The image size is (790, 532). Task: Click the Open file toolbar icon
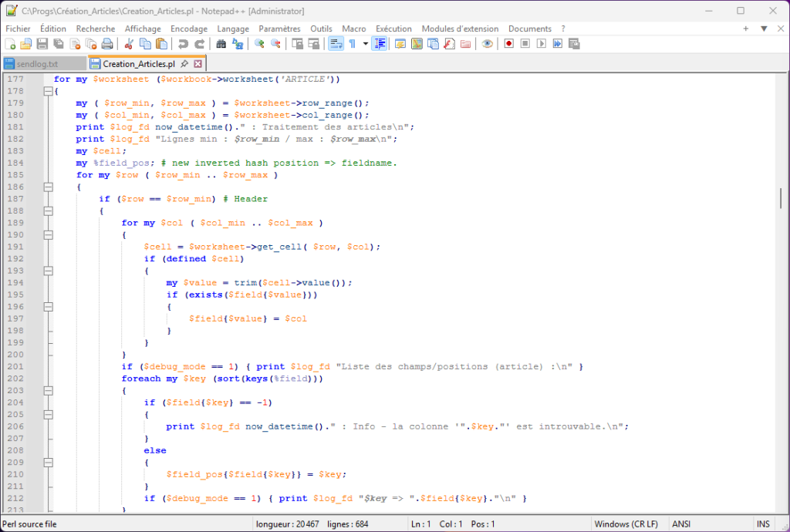point(26,44)
